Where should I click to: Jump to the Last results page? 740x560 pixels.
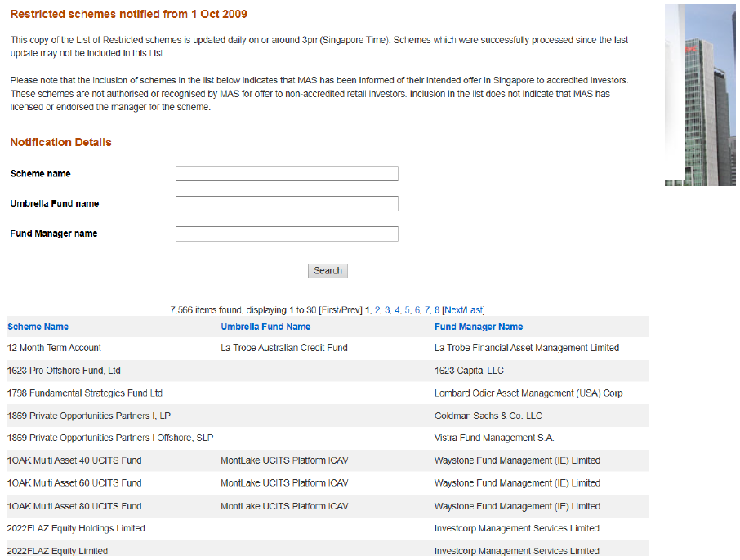pyautogui.click(x=474, y=310)
